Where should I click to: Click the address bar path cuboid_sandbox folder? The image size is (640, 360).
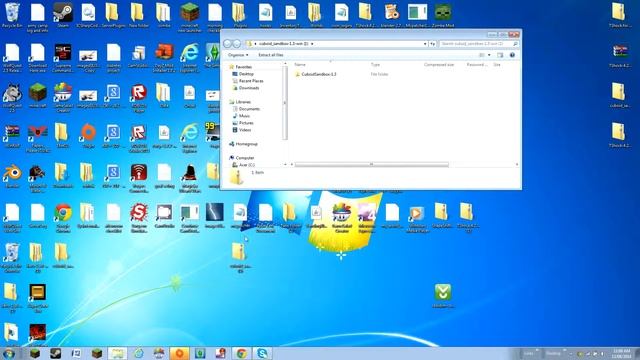(x=283, y=44)
